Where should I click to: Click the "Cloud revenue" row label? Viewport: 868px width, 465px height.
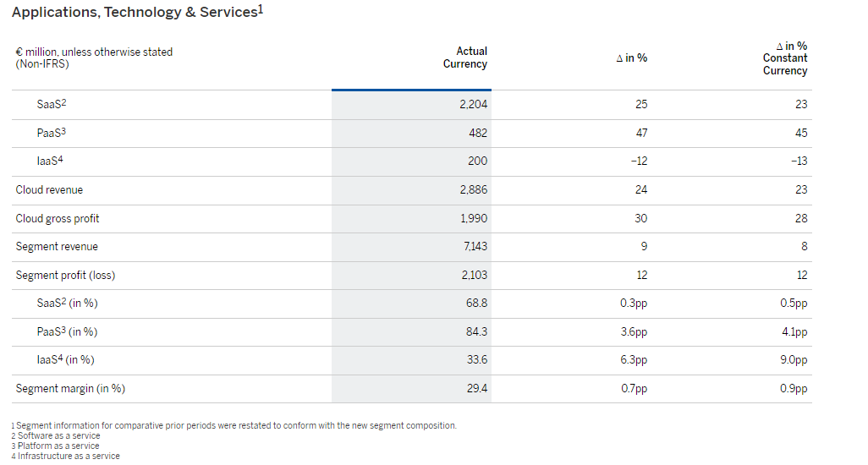pyautogui.click(x=49, y=190)
